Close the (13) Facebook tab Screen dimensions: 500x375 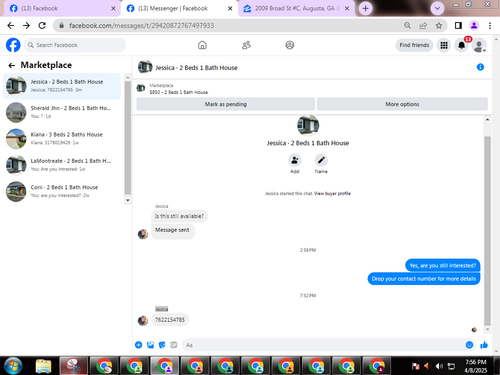point(113,8)
